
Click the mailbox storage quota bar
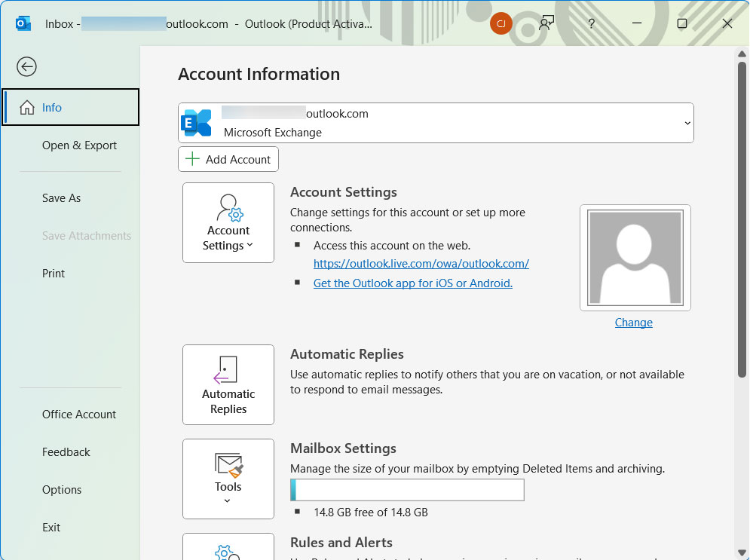407,490
